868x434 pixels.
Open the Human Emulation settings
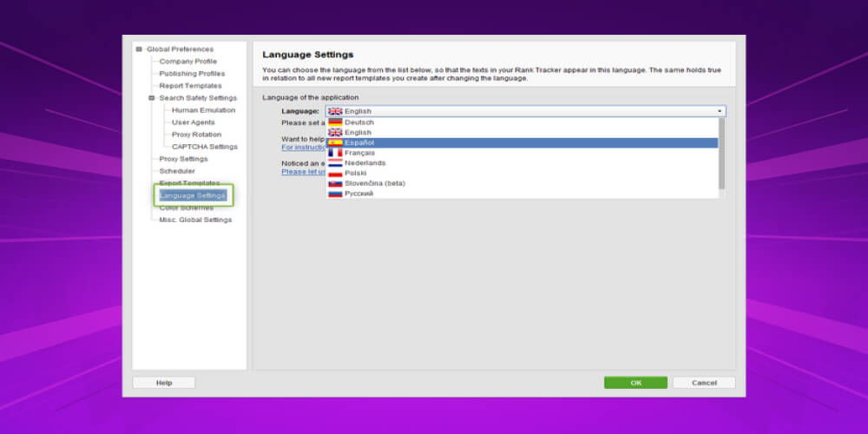point(204,110)
